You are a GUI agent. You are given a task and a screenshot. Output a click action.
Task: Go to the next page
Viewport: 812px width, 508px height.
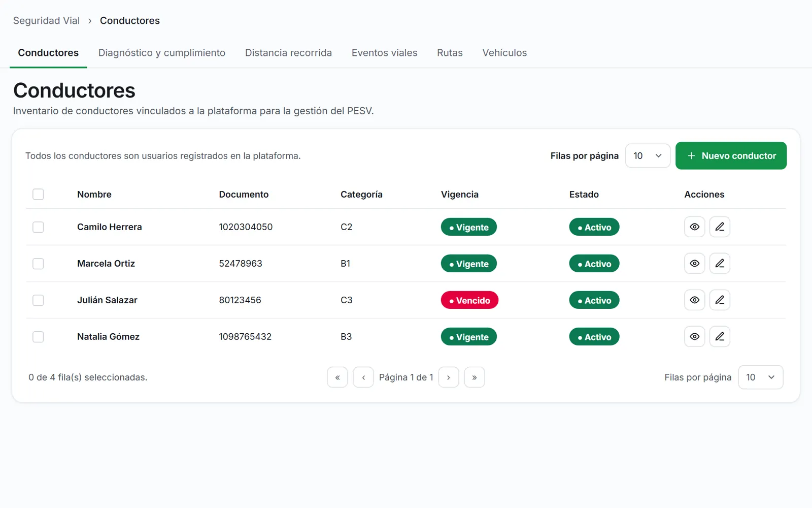(x=449, y=377)
